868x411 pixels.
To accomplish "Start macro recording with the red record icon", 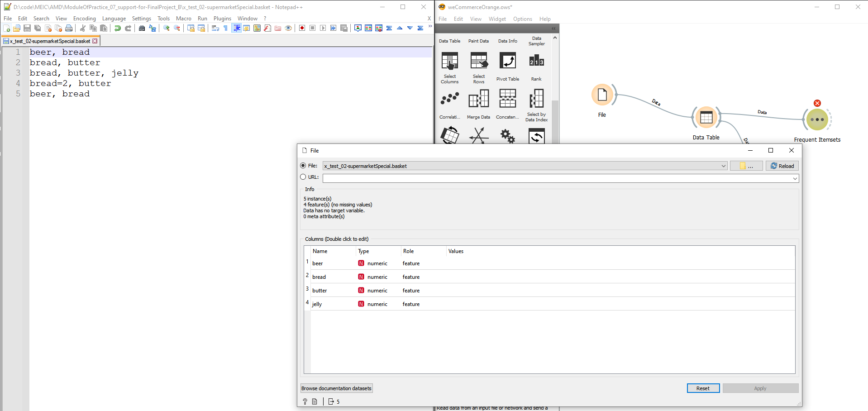I will tap(302, 28).
